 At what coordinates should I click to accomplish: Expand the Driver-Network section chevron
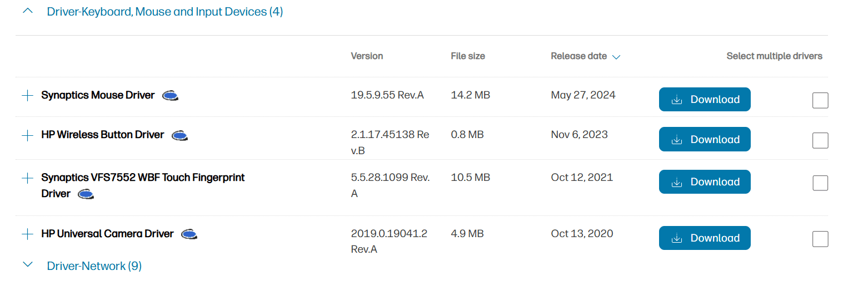pos(28,266)
